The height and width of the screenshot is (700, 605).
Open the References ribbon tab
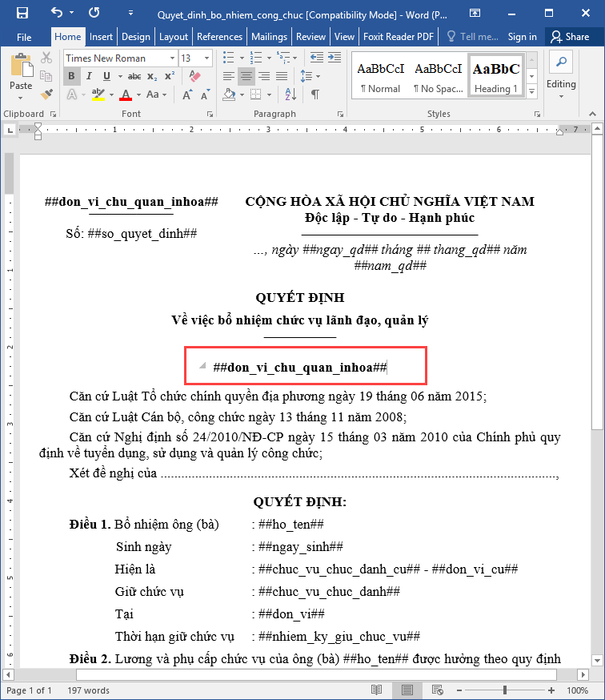click(219, 37)
